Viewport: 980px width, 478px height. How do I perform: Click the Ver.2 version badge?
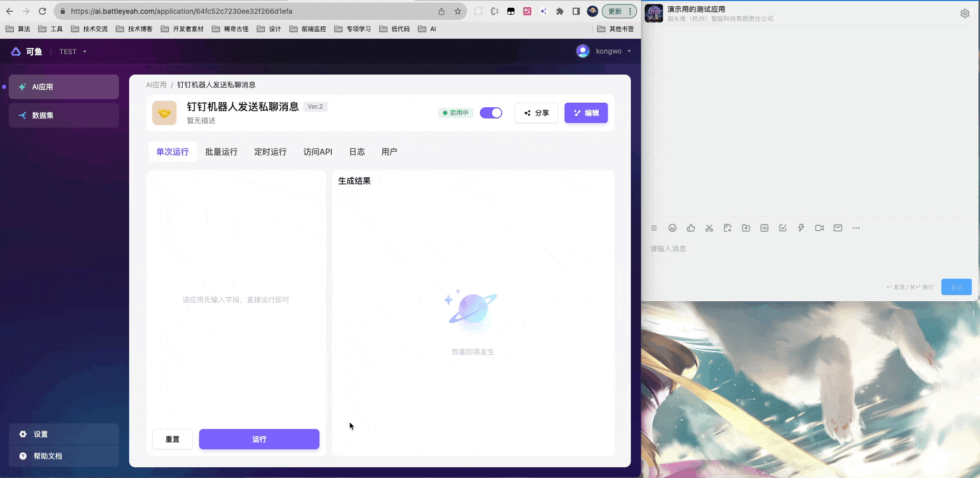coord(315,107)
